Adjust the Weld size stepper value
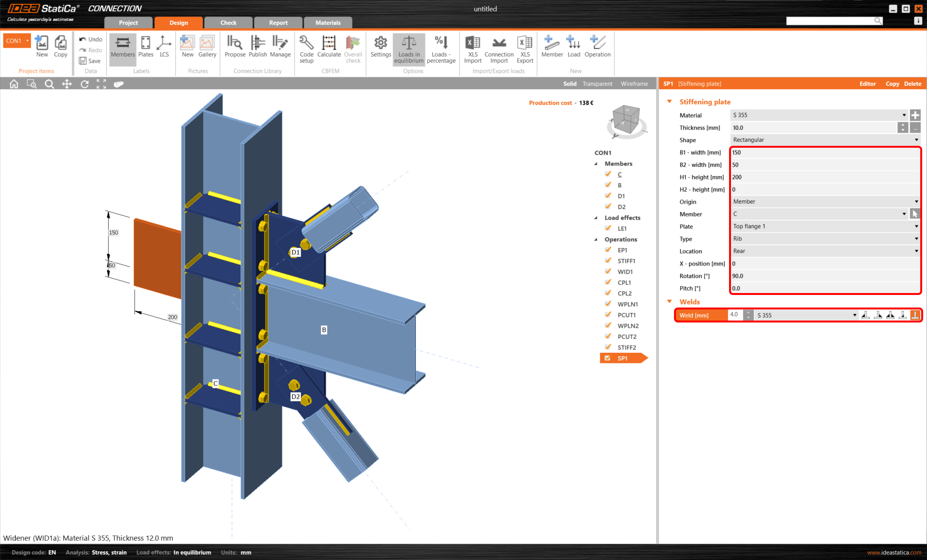Screen dimensions: 927x560 747,314
